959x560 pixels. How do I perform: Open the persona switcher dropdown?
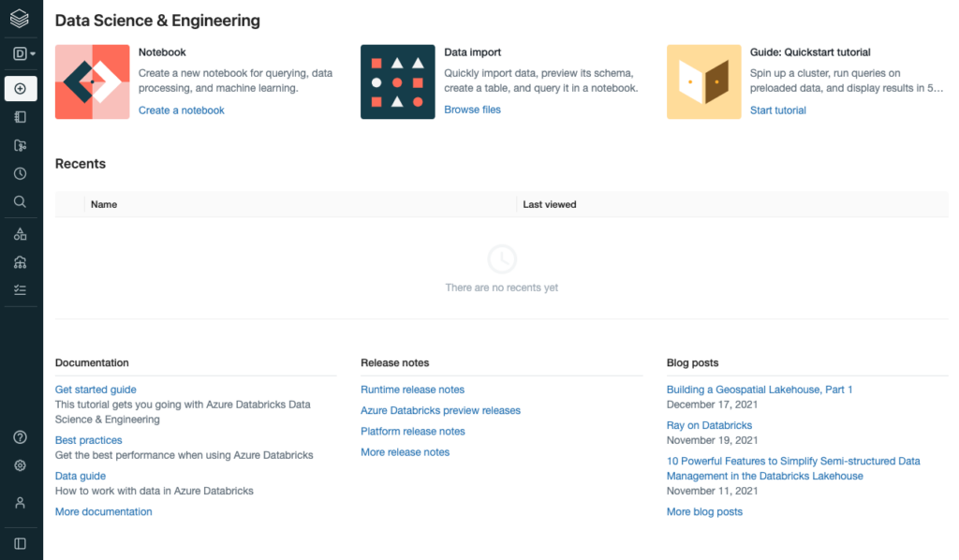click(20, 53)
